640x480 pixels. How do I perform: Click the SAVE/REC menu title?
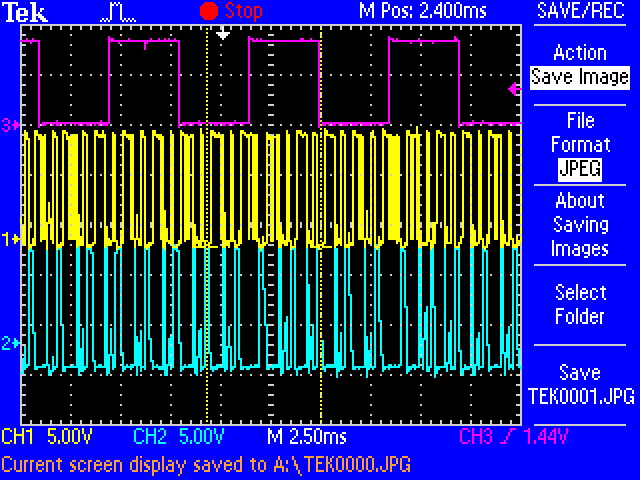point(580,11)
